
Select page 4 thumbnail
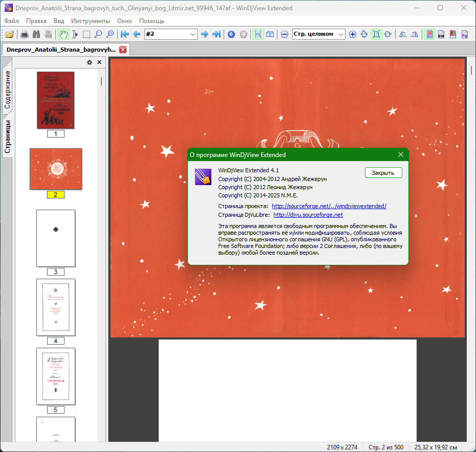(56, 307)
